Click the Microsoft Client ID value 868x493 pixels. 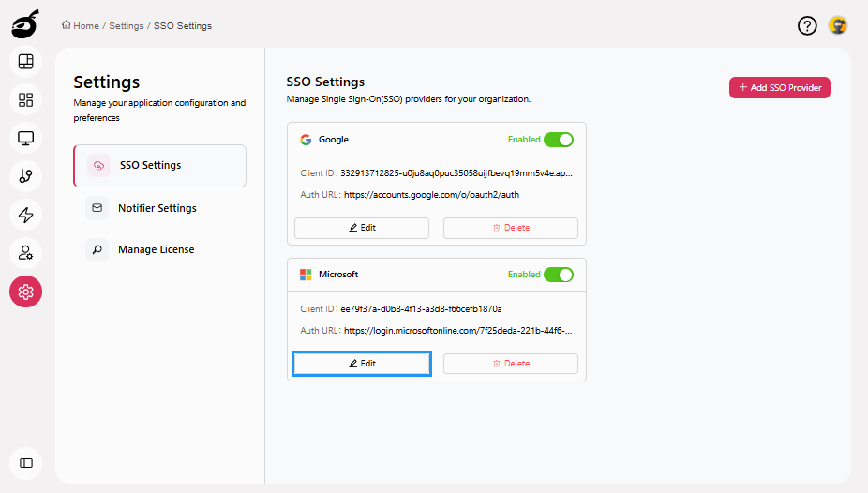pyautogui.click(x=421, y=308)
